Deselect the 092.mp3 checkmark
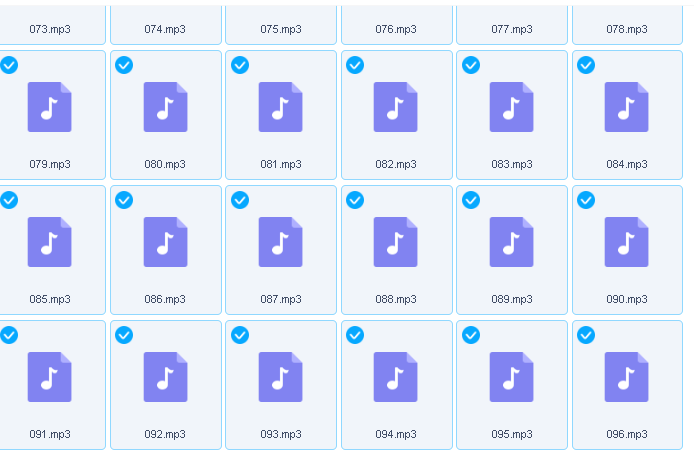 [x=124, y=335]
